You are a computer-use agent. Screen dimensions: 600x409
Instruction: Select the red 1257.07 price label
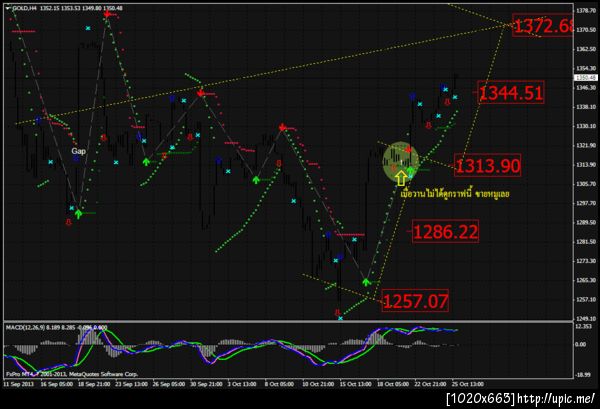pos(415,300)
